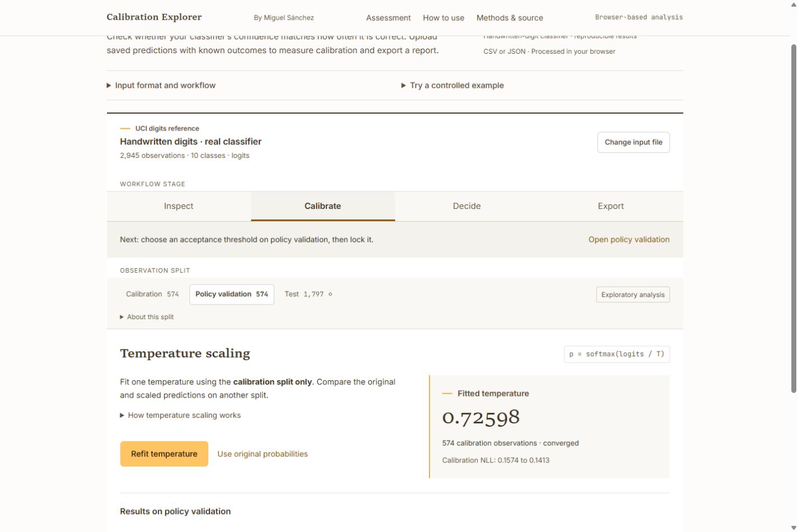The image size is (798, 532).
Task: Click the softmax formula badge
Action: (617, 354)
